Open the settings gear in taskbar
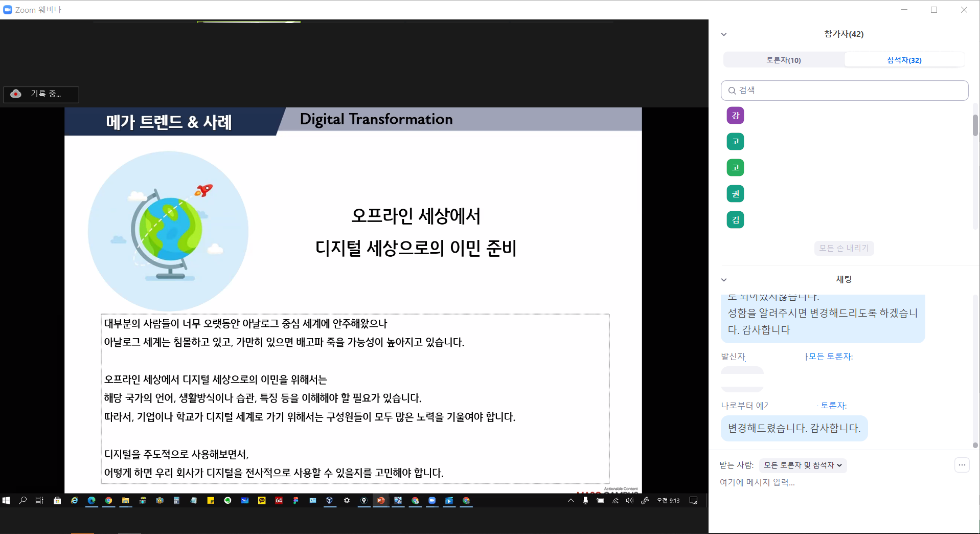 [x=347, y=500]
